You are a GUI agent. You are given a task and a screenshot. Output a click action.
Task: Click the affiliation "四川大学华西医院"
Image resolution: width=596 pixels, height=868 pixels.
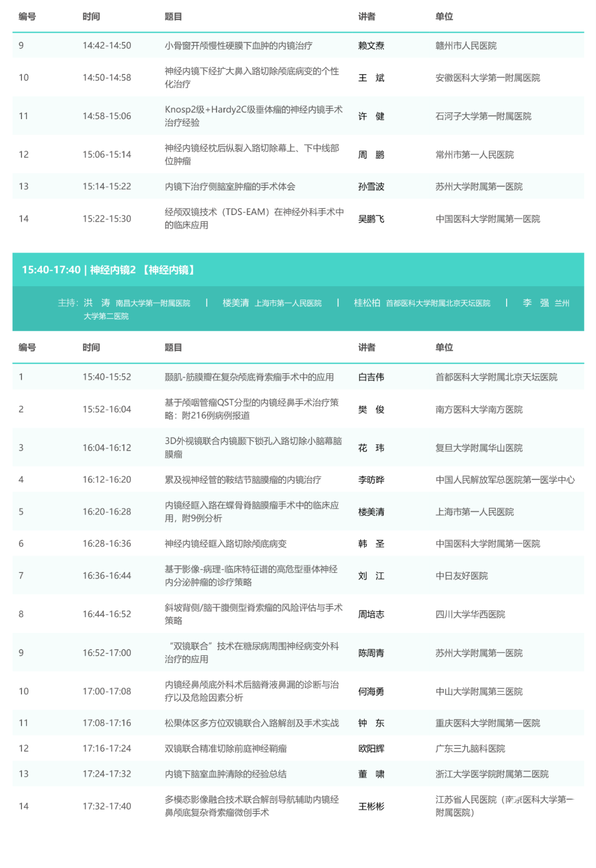click(x=470, y=614)
